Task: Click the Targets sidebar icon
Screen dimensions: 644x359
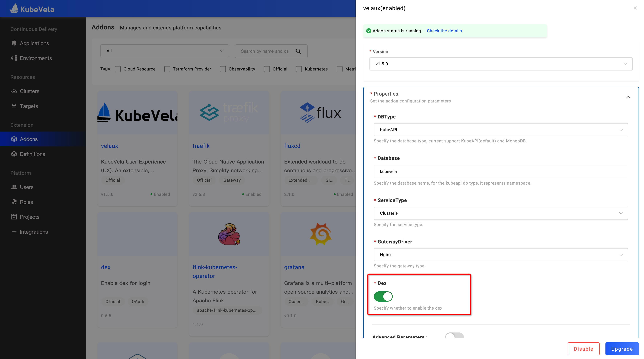Action: pos(14,106)
